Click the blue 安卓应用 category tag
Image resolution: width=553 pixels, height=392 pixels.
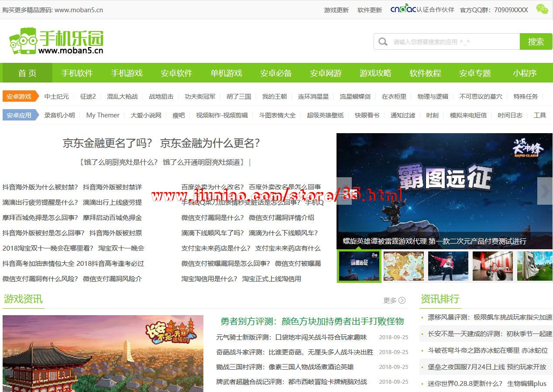pyautogui.click(x=20, y=115)
